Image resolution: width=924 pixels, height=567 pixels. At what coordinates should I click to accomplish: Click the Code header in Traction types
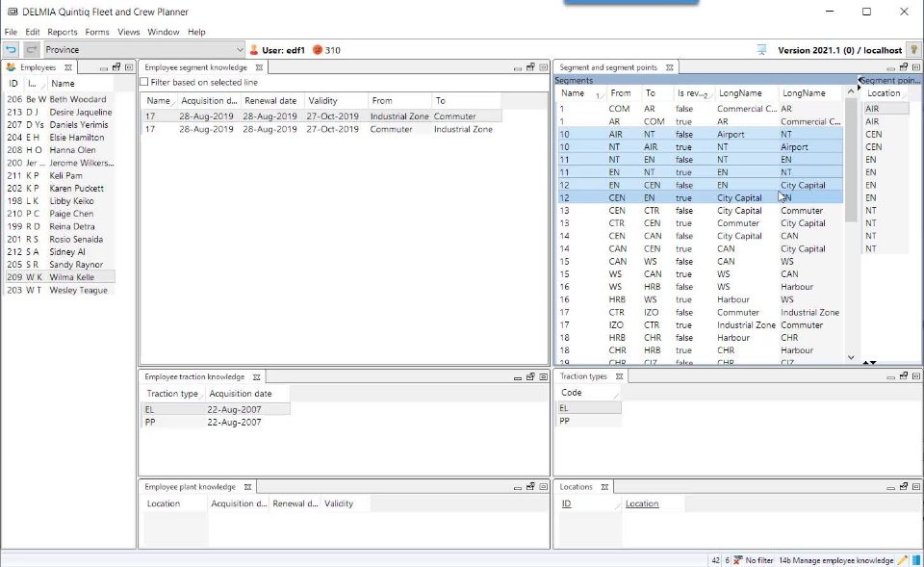coord(588,393)
